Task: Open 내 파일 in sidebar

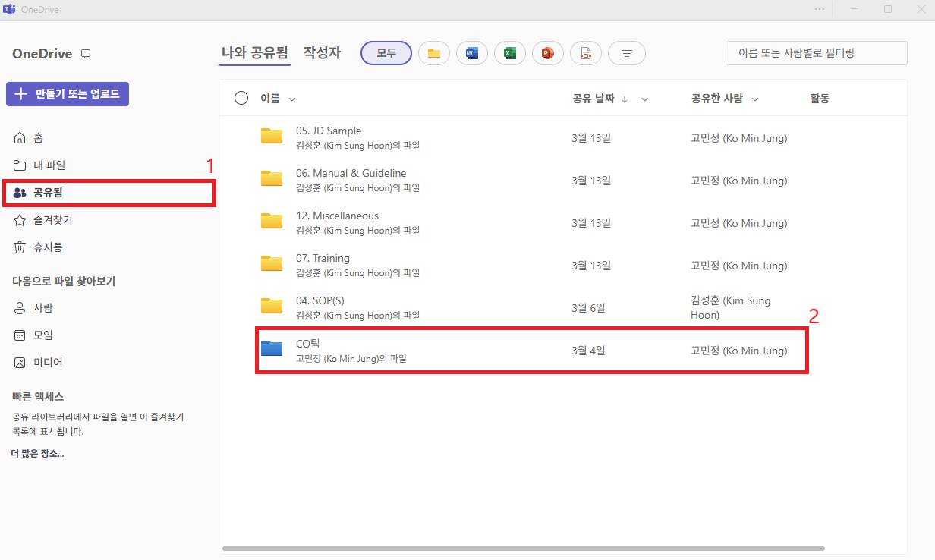Action: (39, 165)
